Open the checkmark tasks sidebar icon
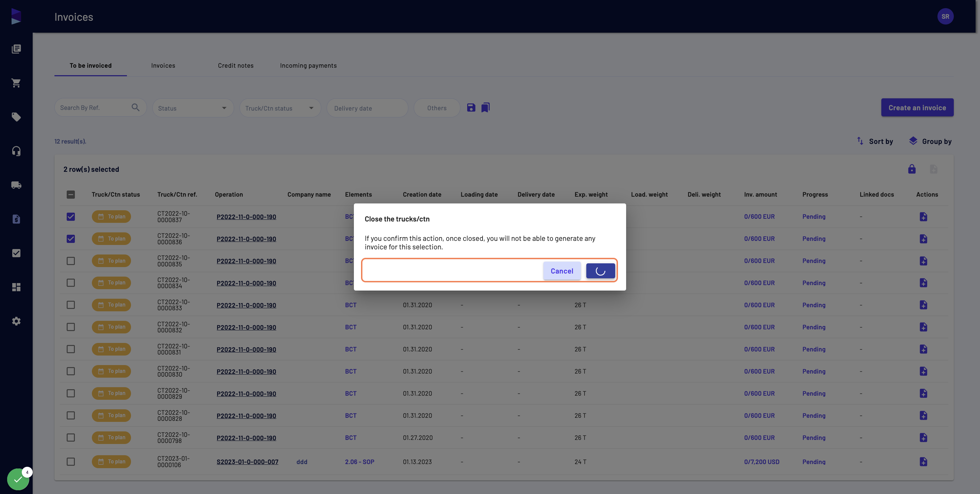This screenshot has width=980, height=494. (16, 253)
